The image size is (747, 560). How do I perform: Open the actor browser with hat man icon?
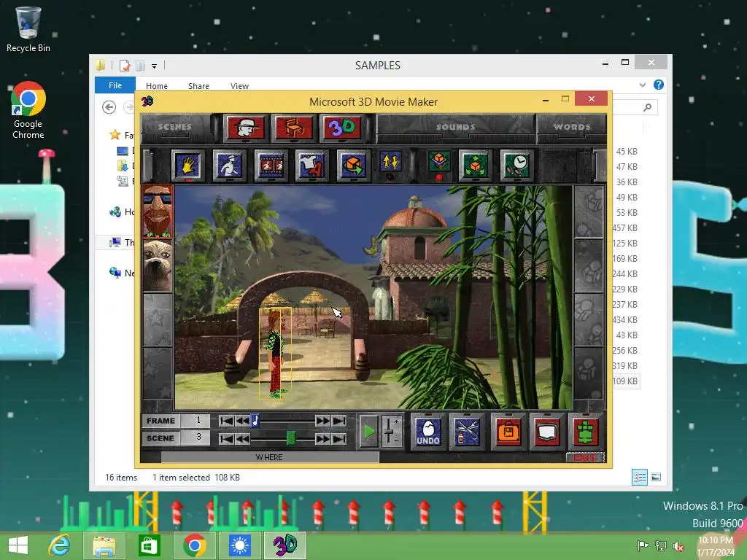(245, 128)
